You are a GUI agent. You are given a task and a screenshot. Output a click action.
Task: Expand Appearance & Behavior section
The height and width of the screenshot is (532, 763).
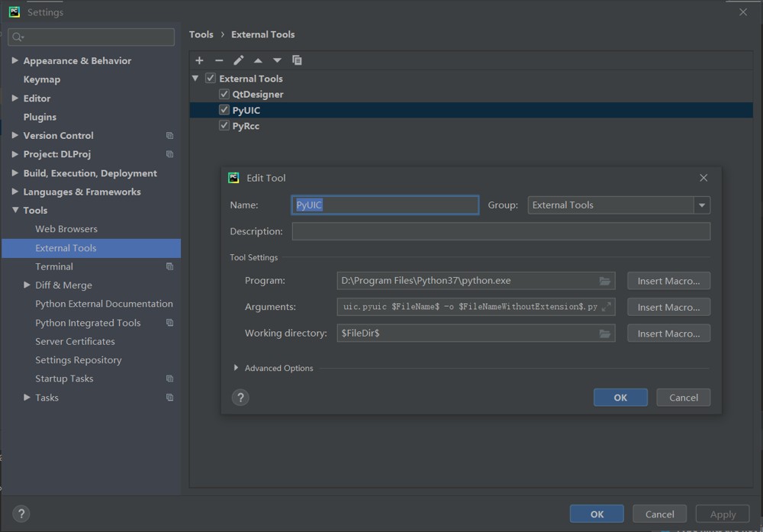[14, 60]
